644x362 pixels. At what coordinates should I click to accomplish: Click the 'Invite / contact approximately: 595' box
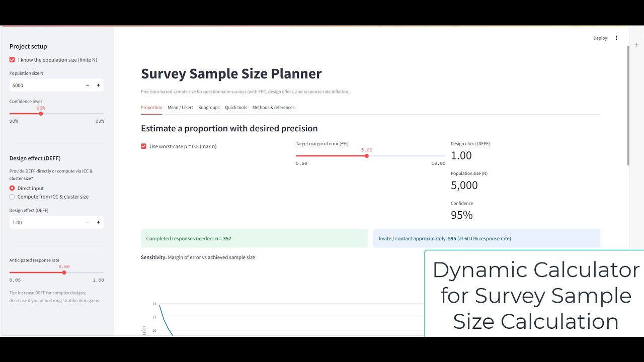[x=487, y=238]
